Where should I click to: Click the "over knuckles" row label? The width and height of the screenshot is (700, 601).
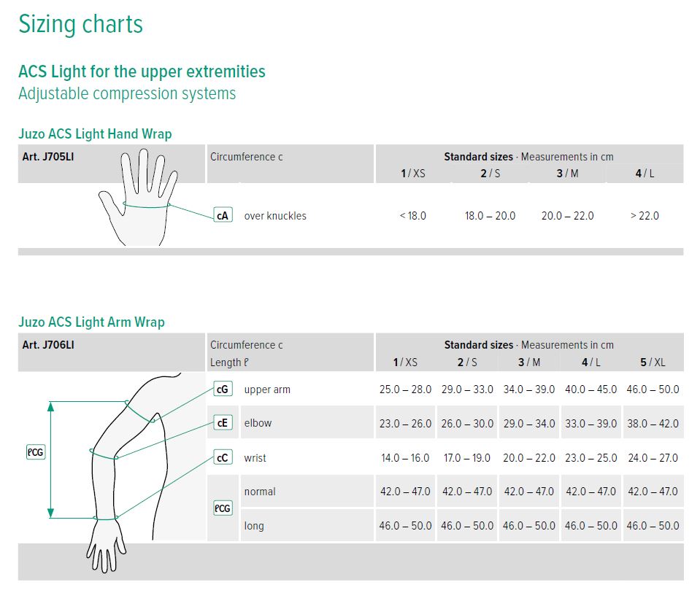pyautogui.click(x=275, y=216)
